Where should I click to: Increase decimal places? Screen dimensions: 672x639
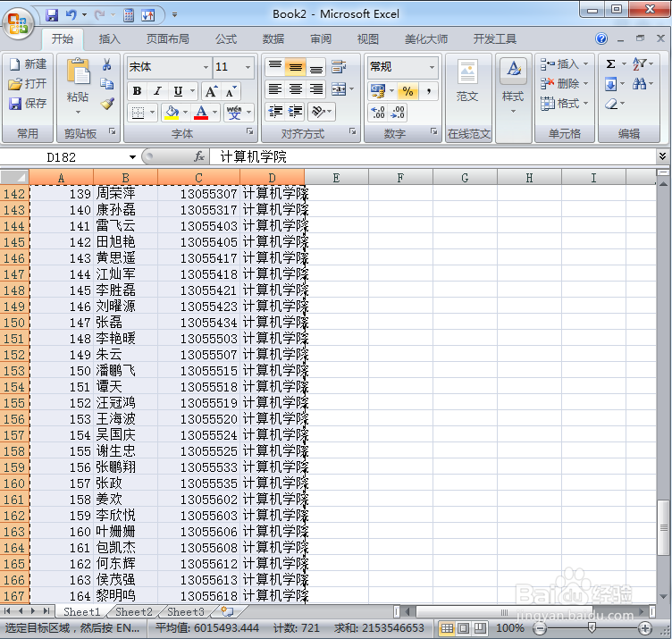click(x=378, y=113)
